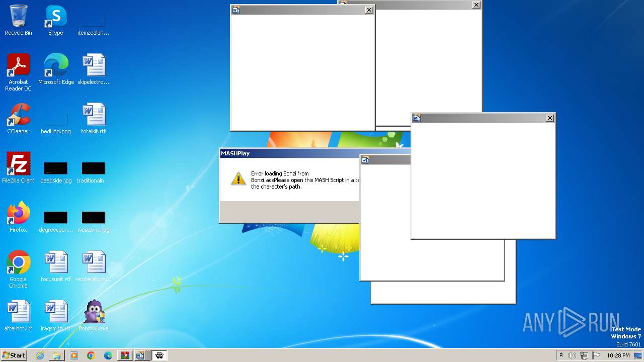Viewport: 644px width, 362px height.
Task: Open Edge from the taskbar
Action: pyautogui.click(x=108, y=355)
